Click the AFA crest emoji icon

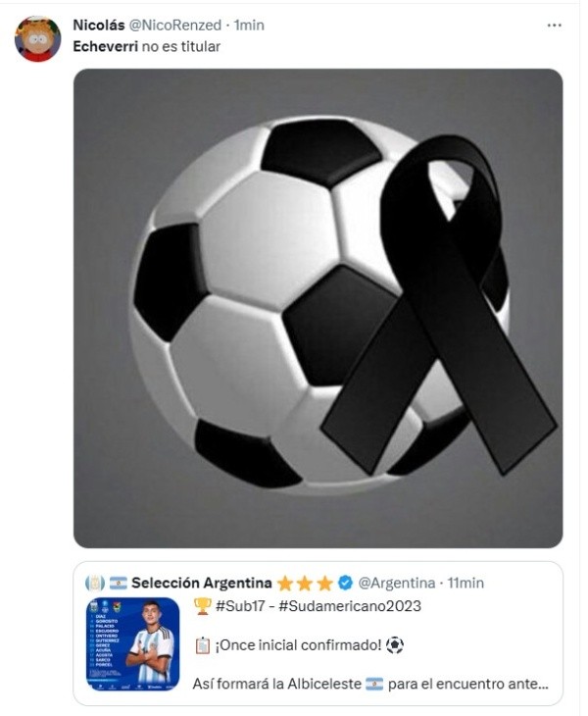point(95,584)
